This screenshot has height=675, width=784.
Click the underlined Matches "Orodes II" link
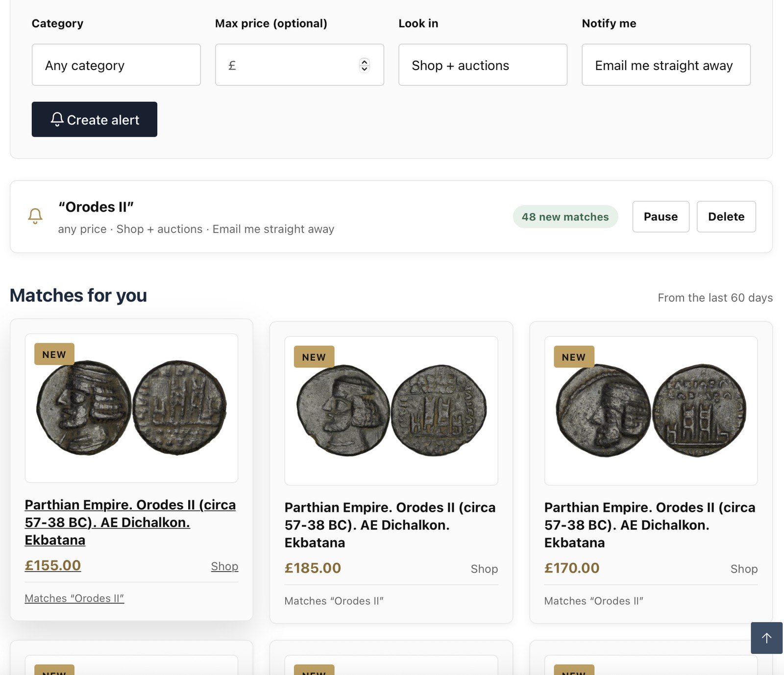[74, 598]
